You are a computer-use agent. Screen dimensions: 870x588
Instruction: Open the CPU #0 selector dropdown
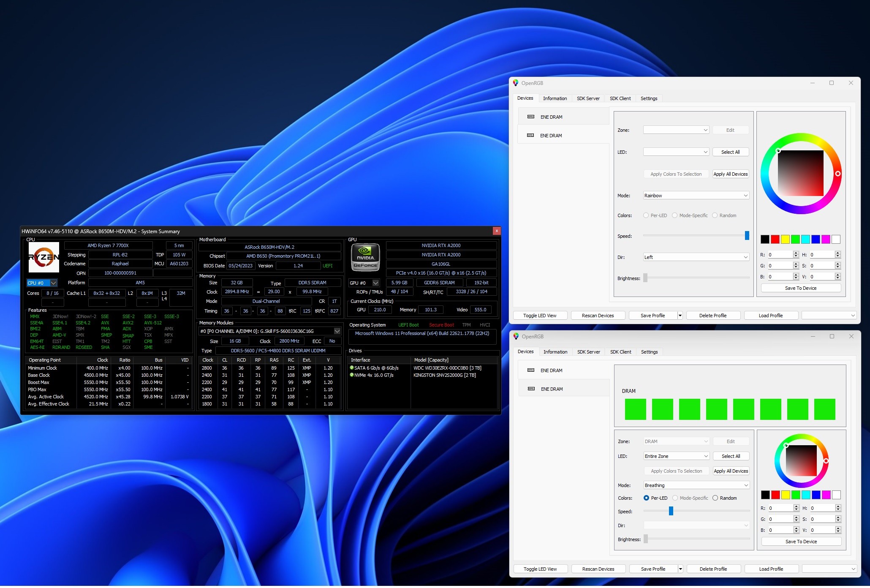(53, 283)
